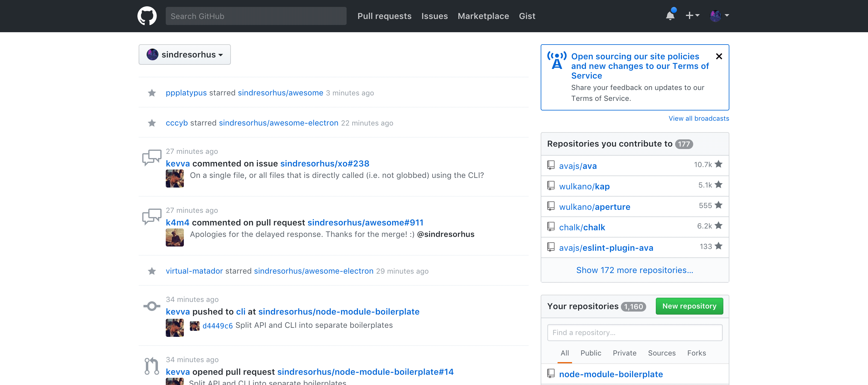Open wulkano/kap repository link
Image resolution: width=868 pixels, height=385 pixels.
[584, 186]
